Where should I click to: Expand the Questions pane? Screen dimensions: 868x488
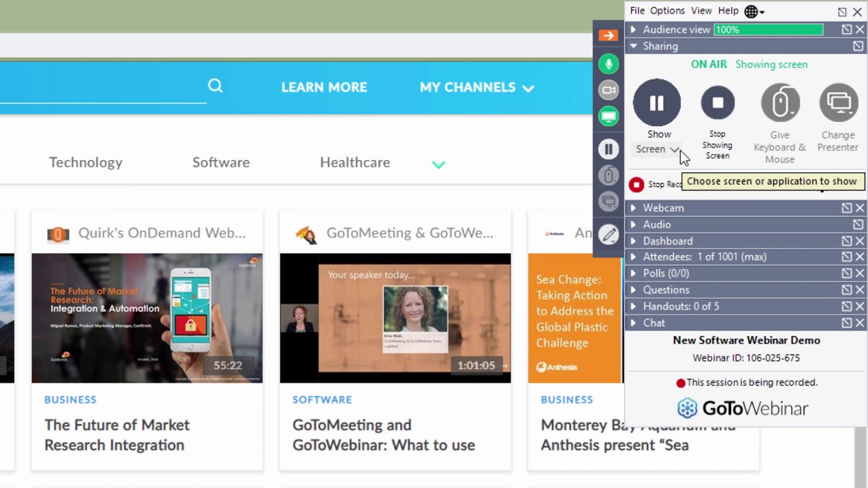pos(666,290)
